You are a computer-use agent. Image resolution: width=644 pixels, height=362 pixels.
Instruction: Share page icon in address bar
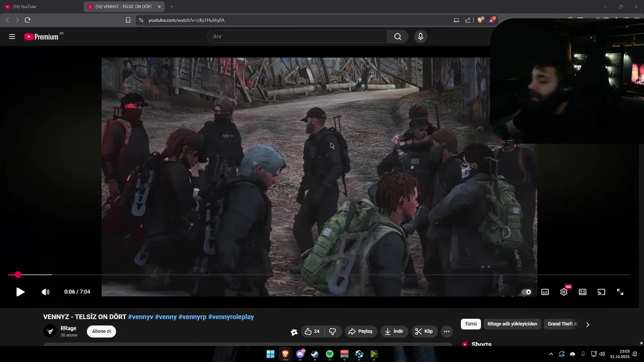click(468, 20)
